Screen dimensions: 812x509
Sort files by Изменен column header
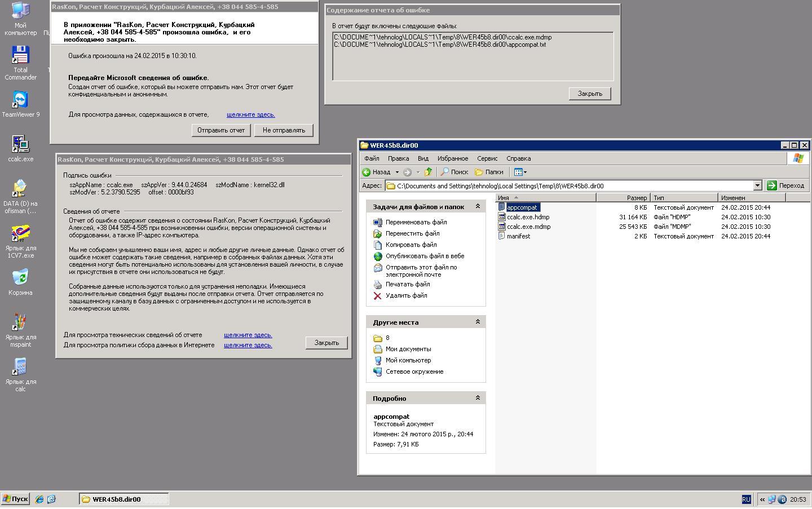[x=752, y=198]
